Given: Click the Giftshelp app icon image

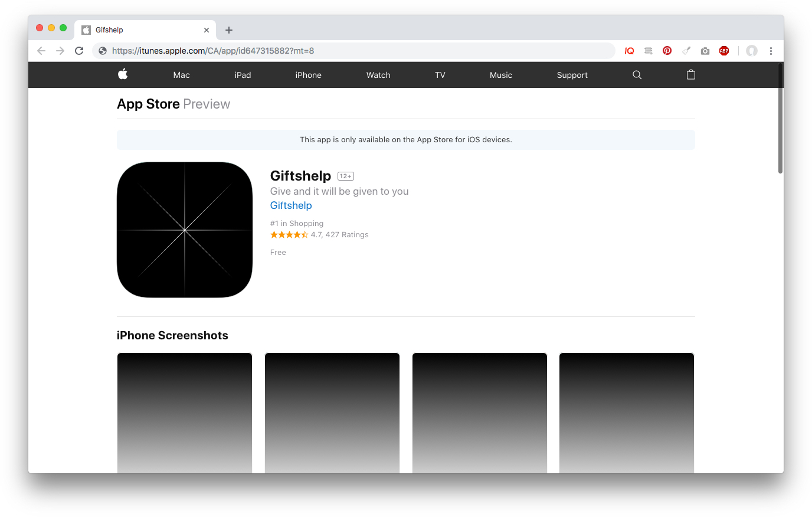Looking at the screenshot, I should click(x=185, y=230).
